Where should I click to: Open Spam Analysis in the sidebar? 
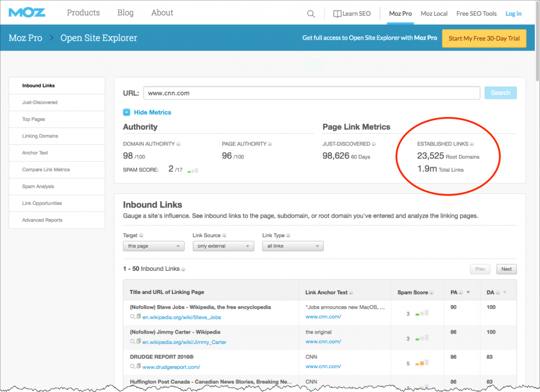(38, 187)
